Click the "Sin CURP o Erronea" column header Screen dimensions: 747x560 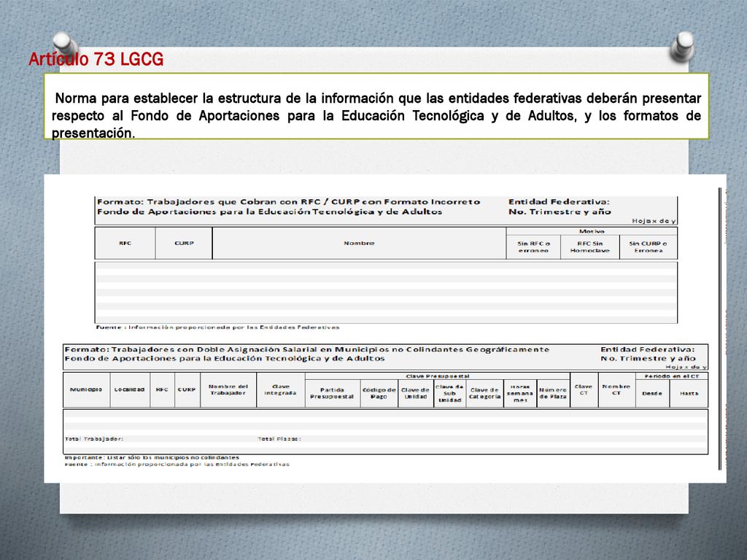[649, 246]
